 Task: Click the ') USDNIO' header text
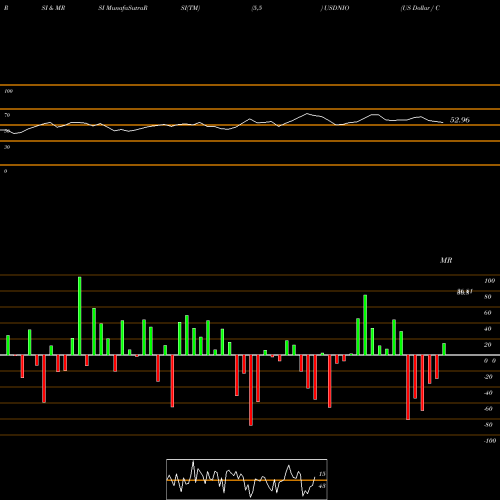point(335,8)
